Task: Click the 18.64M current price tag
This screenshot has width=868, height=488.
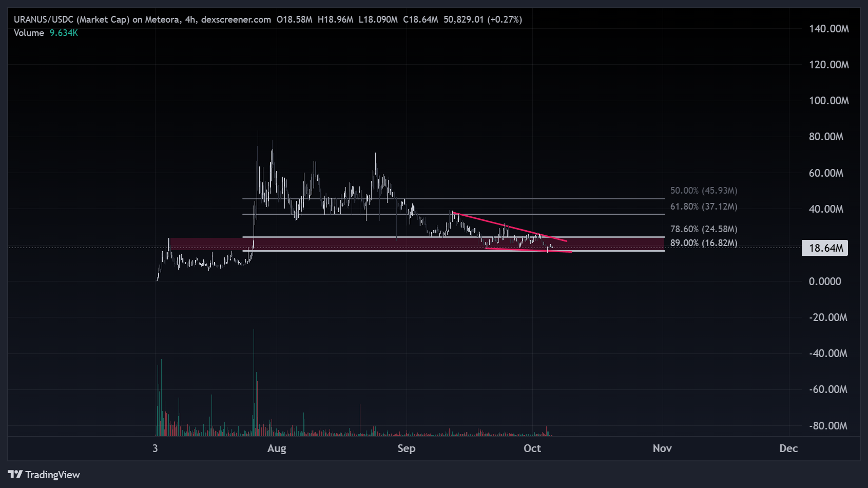Action: tap(825, 248)
